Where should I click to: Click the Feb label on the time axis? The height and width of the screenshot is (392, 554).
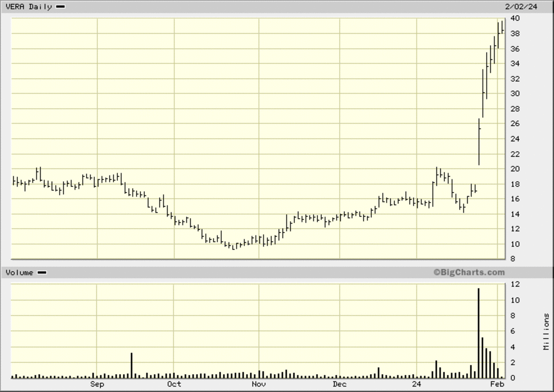click(x=497, y=384)
